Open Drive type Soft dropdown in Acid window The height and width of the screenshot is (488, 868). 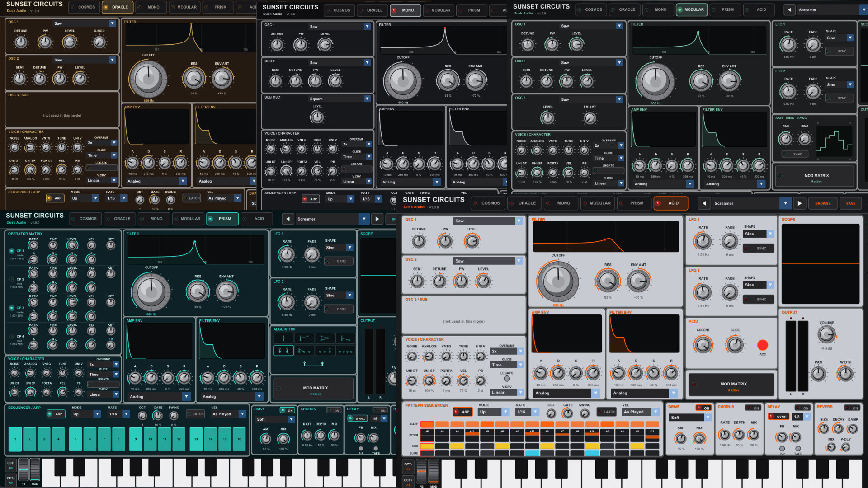(689, 418)
